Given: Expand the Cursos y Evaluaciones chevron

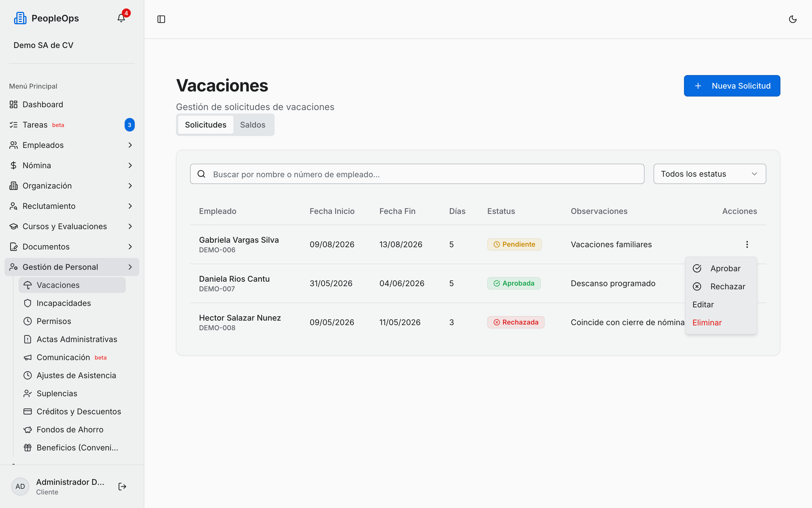Looking at the screenshot, I should (x=130, y=226).
